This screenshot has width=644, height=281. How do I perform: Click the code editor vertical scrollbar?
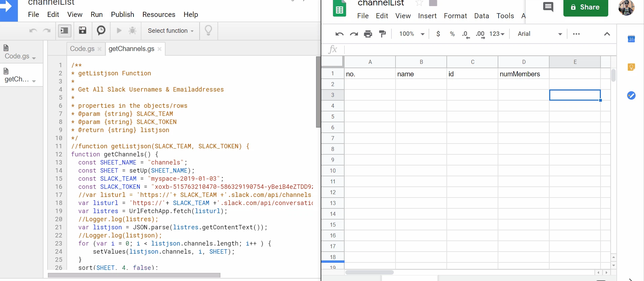(x=318, y=92)
